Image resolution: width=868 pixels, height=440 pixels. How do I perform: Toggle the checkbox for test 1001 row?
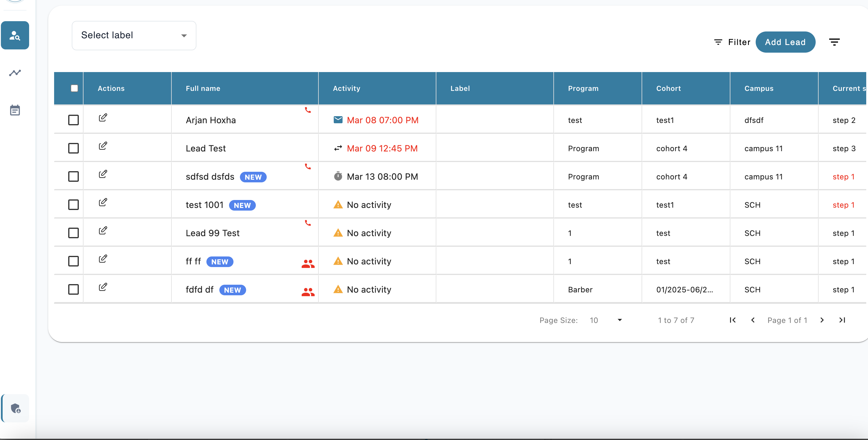tap(74, 204)
